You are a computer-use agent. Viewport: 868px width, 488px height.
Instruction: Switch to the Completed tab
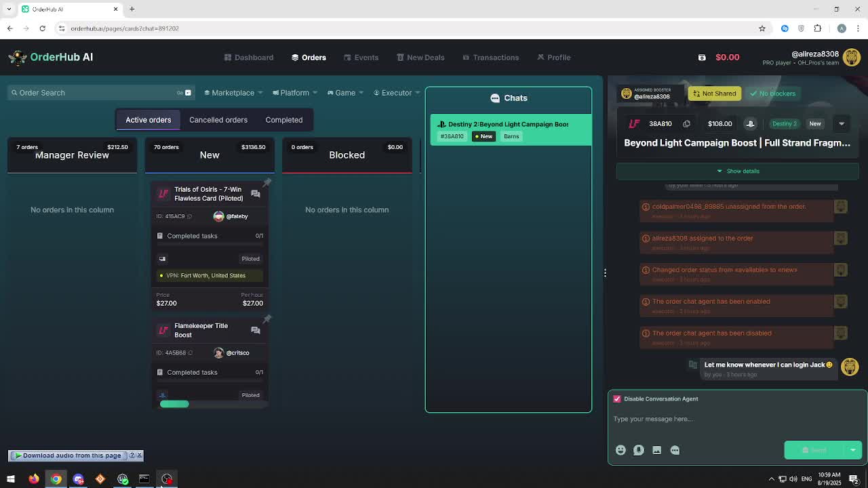[x=283, y=120]
